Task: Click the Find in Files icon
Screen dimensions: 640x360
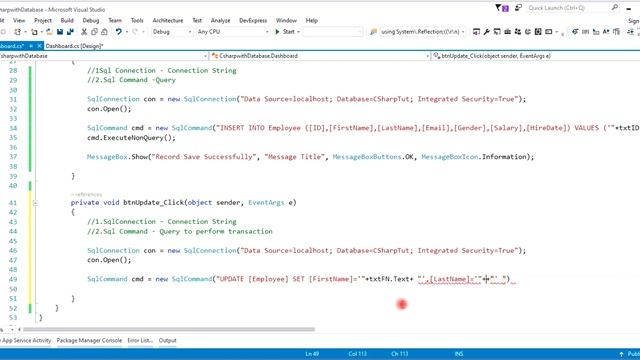Action: (x=373, y=31)
